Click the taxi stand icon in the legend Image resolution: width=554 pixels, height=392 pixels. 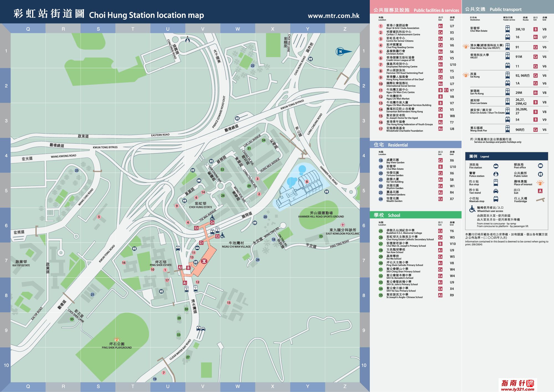(496, 191)
